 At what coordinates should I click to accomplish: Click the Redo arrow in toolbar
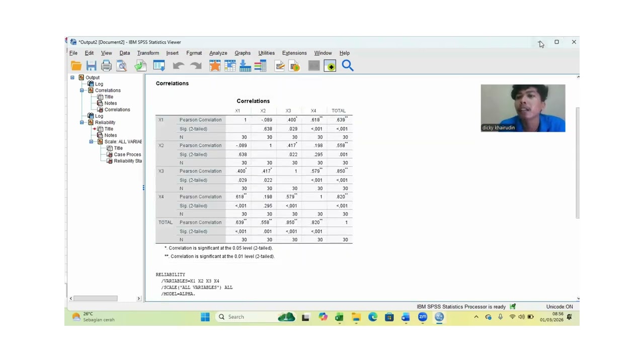click(196, 65)
